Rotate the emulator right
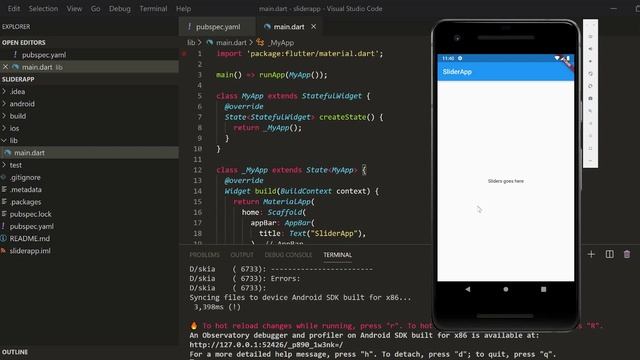The height and width of the screenshot is (360, 640). click(590, 86)
